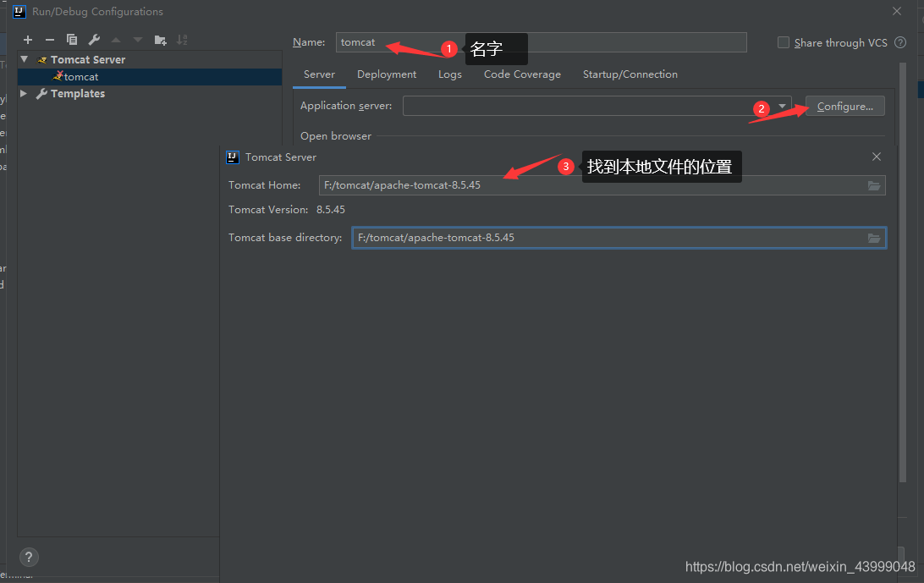The width and height of the screenshot is (924, 583).
Task: Click the Tomcat Version value 8.5.45
Action: click(331, 210)
